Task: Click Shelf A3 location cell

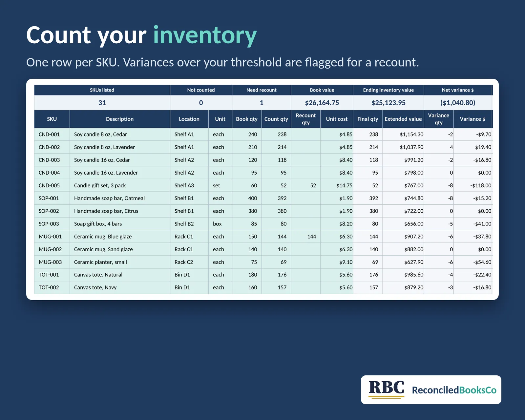Action: pos(189,186)
